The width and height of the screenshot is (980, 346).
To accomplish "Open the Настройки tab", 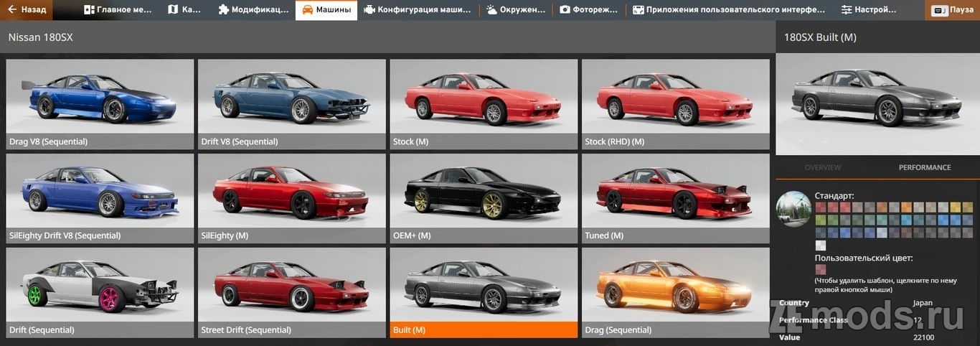I will (x=870, y=10).
